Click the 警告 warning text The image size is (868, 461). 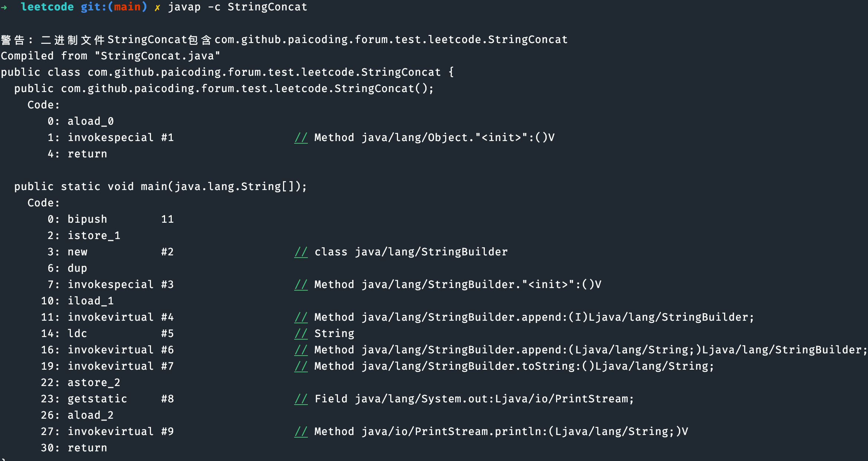point(13,40)
